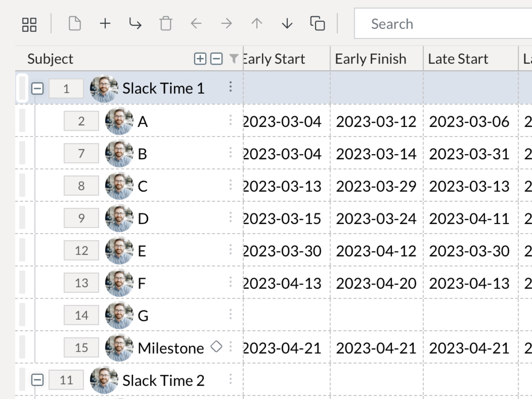Open the options menu for Slack Time 1

tap(230, 87)
